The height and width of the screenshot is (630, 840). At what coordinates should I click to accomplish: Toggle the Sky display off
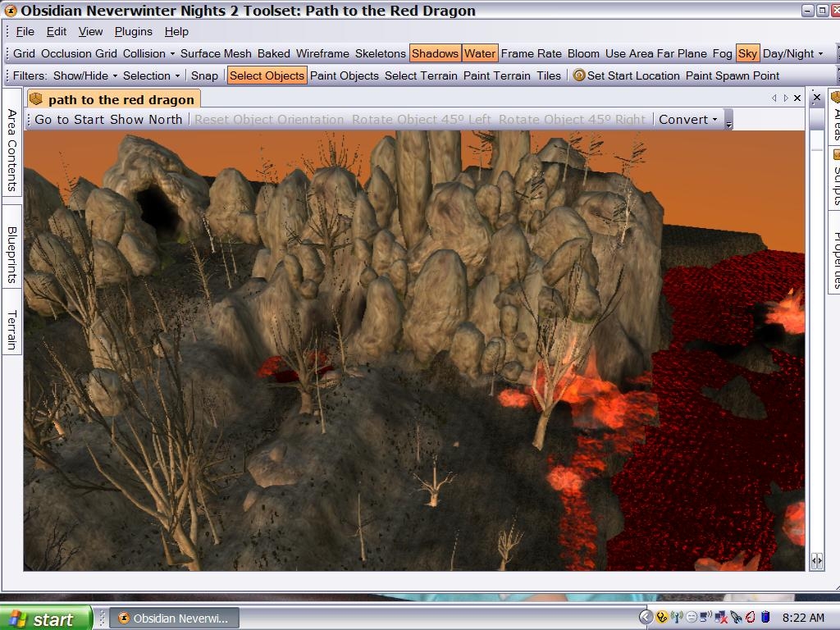[x=747, y=53]
